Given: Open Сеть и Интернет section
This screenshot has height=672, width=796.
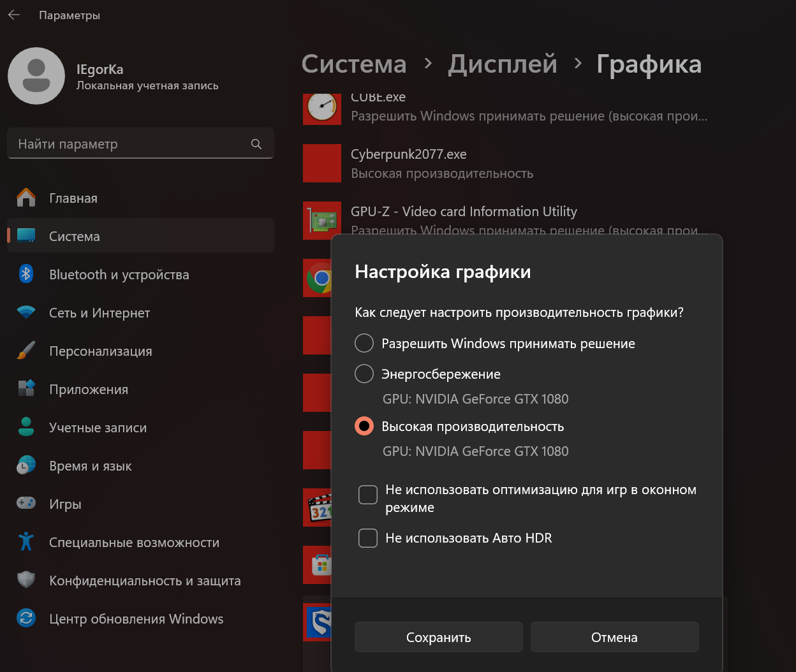Looking at the screenshot, I should point(140,312).
